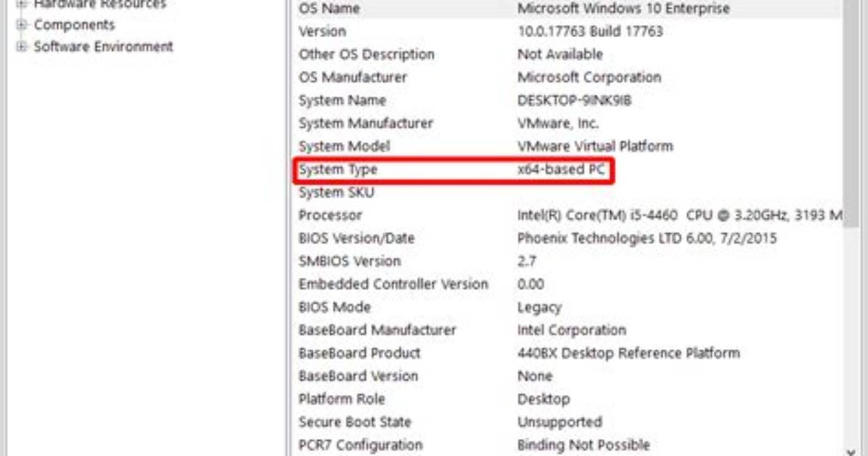Click the Desktop platform role value
Screen dimensions: 868x456
coord(543,399)
